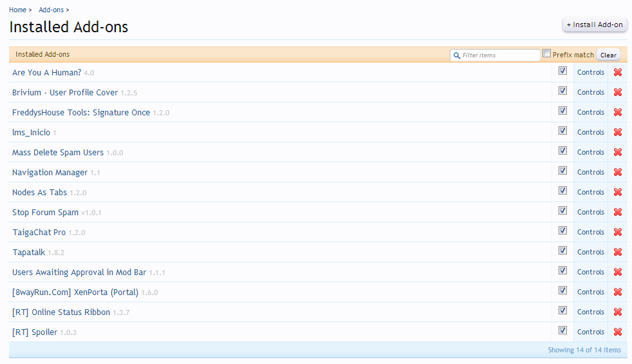Open the Navigation Manager add-on

50,173
